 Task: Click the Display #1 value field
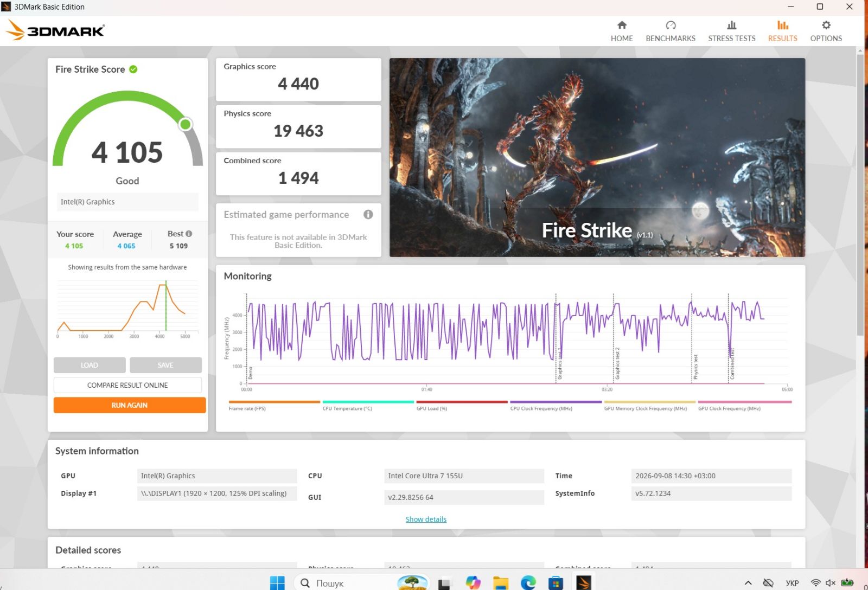click(217, 493)
